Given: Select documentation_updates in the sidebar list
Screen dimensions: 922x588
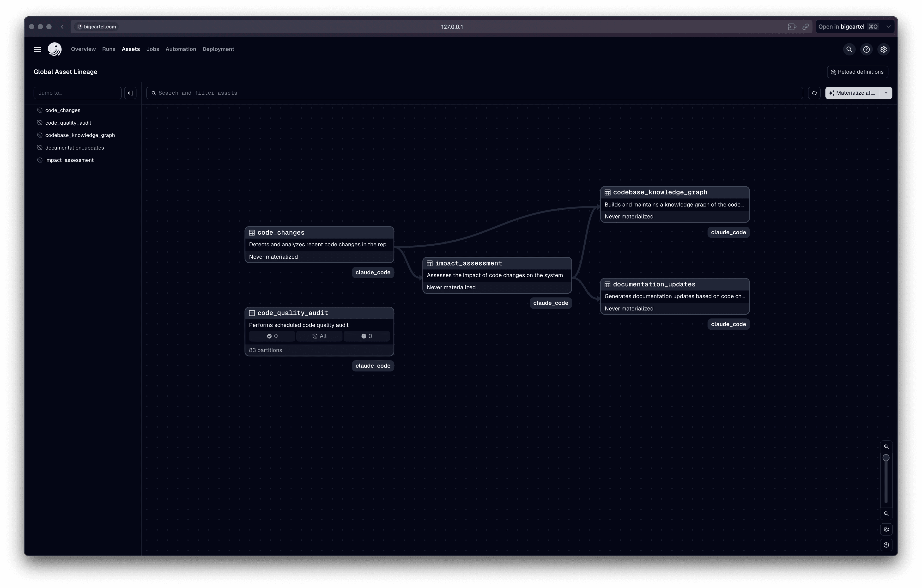Looking at the screenshot, I should (75, 148).
